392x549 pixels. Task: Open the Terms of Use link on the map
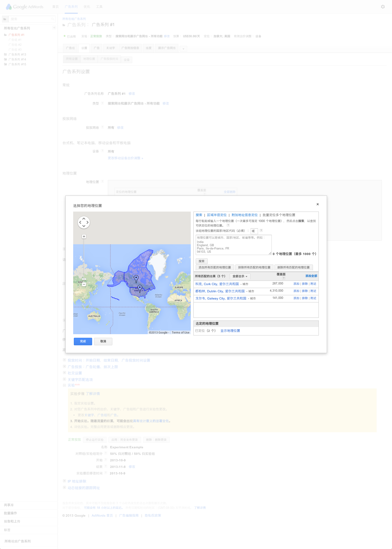181,333
